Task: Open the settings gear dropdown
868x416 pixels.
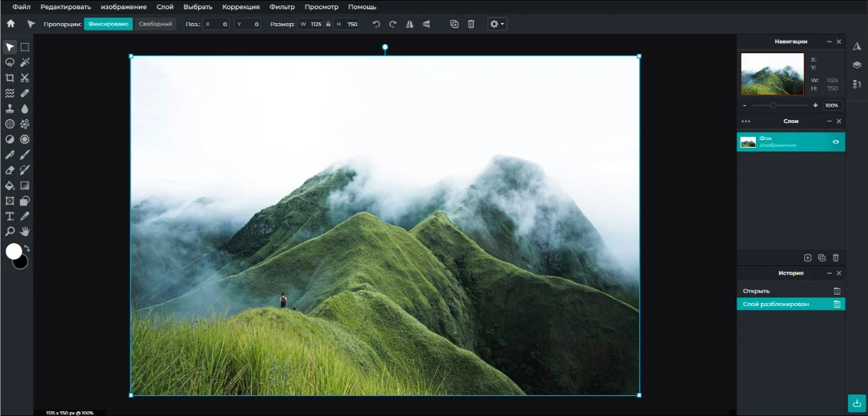Action: tap(497, 25)
